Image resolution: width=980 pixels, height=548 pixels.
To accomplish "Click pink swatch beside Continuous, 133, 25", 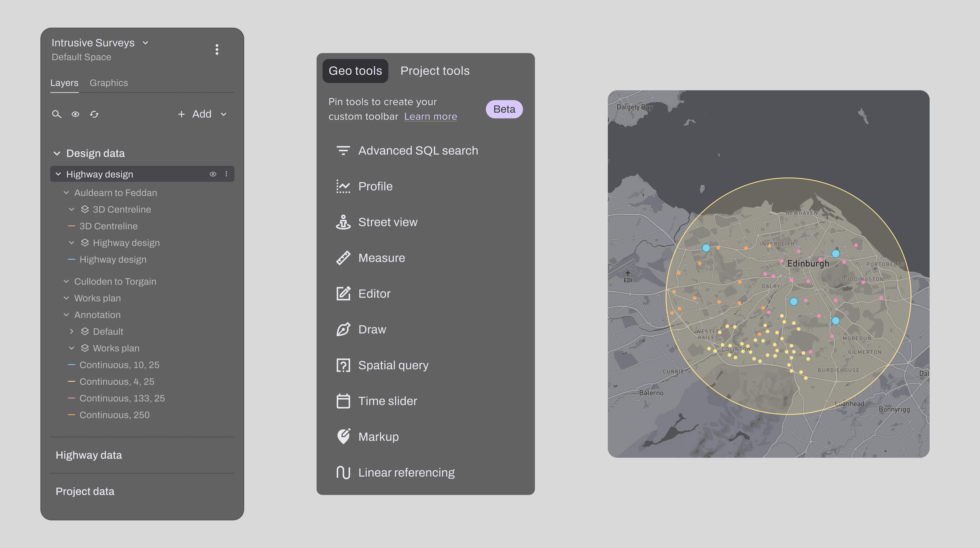I will [71, 398].
